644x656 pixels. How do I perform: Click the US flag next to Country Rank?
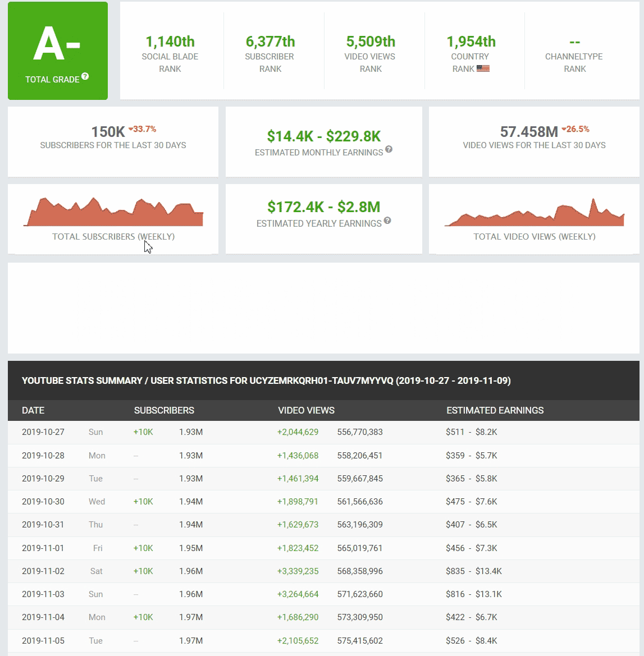[x=483, y=68]
